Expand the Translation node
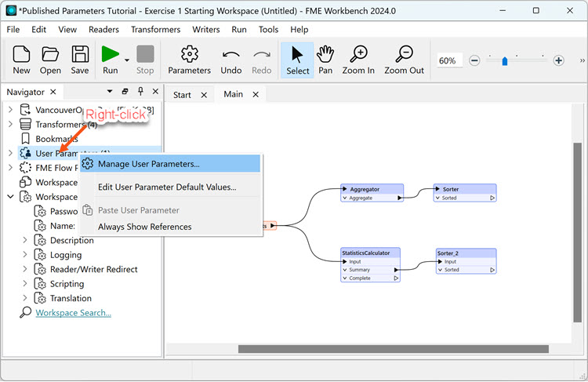 pyautogui.click(x=25, y=298)
